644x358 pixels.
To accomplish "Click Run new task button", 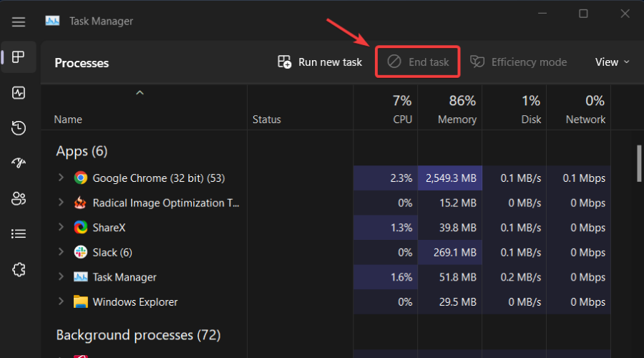I will [320, 62].
